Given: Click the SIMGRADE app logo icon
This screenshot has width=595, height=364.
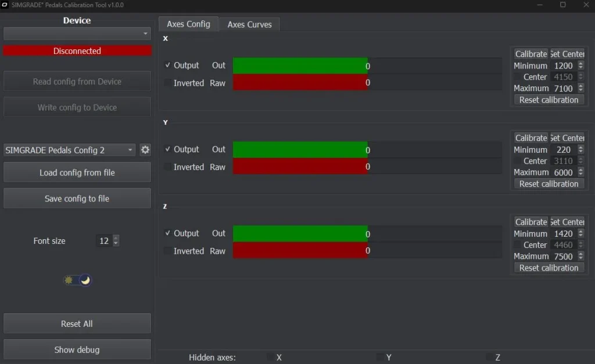Looking at the screenshot, I should (5, 5).
